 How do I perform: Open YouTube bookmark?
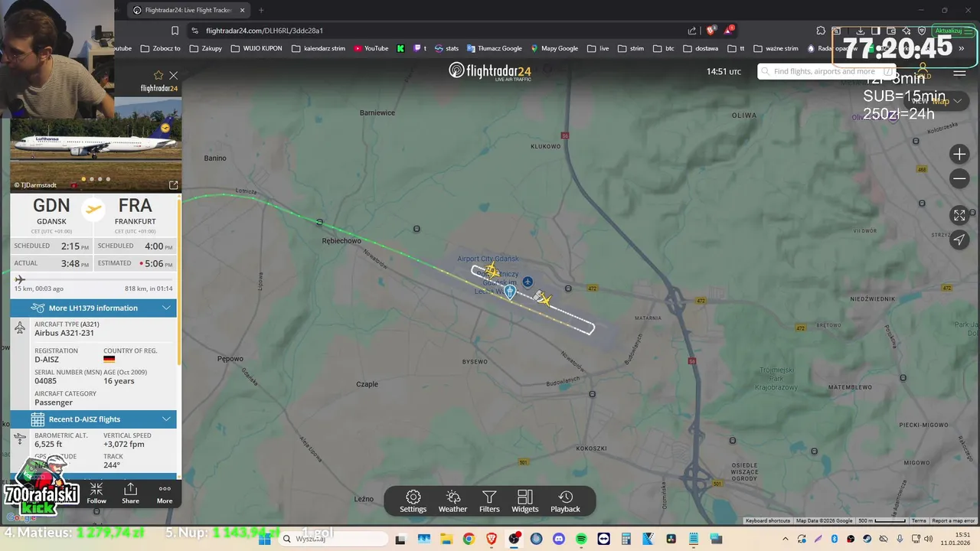(371, 48)
